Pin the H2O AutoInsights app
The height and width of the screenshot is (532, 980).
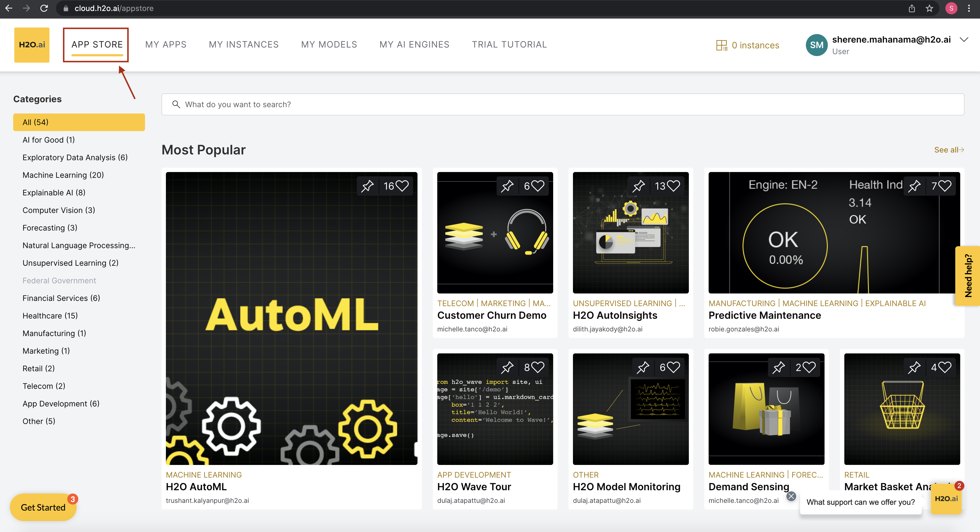[x=639, y=186]
